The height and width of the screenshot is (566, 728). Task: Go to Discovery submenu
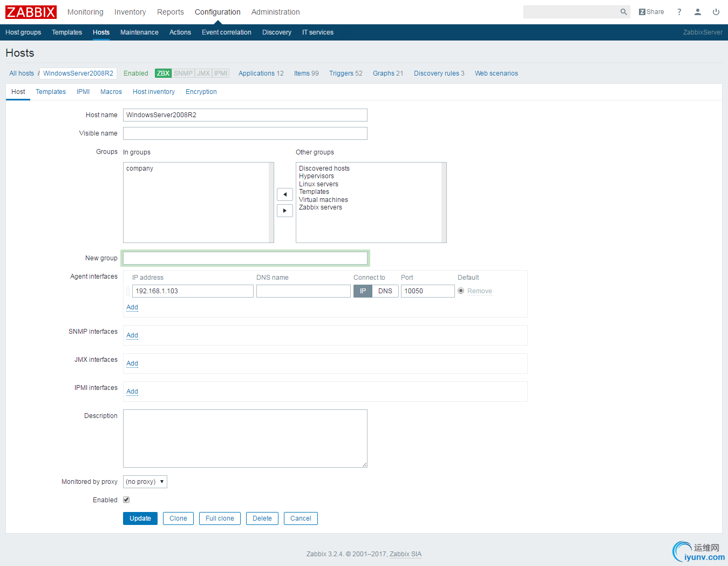click(277, 32)
